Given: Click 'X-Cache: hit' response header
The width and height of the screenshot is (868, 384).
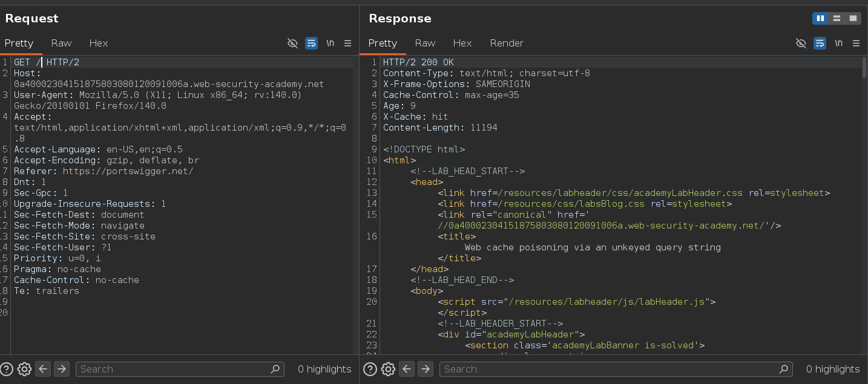Looking at the screenshot, I should coord(416,117).
